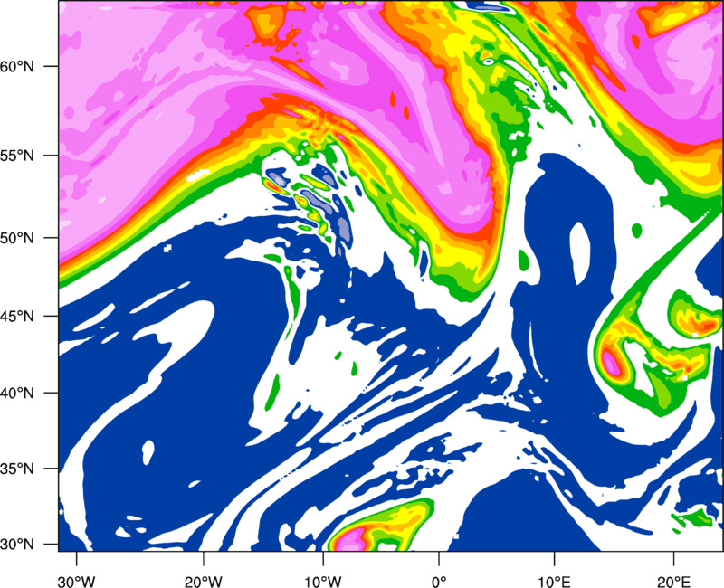Click the small white oval near 24°W 36°N
724x588 pixels.
(x=148, y=450)
